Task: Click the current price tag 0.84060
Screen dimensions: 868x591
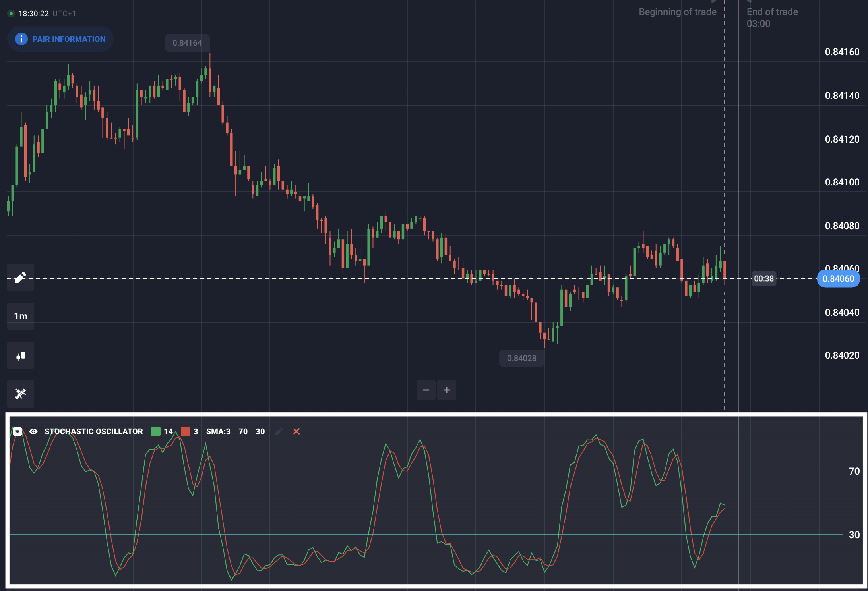Action: [x=838, y=279]
